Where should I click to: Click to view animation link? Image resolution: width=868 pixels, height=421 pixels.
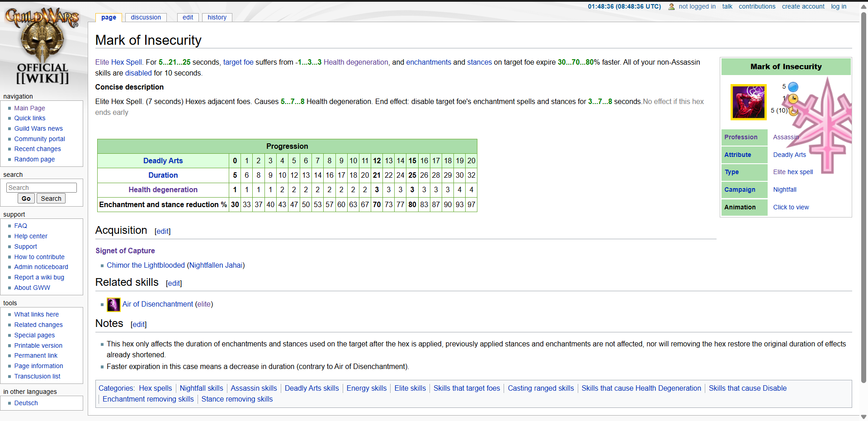pos(791,208)
